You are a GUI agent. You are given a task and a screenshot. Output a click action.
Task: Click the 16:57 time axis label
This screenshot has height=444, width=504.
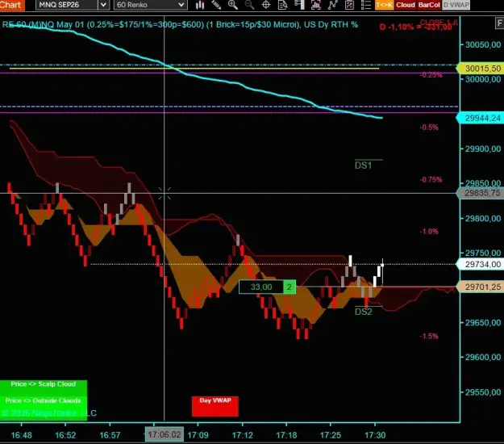click(x=110, y=435)
